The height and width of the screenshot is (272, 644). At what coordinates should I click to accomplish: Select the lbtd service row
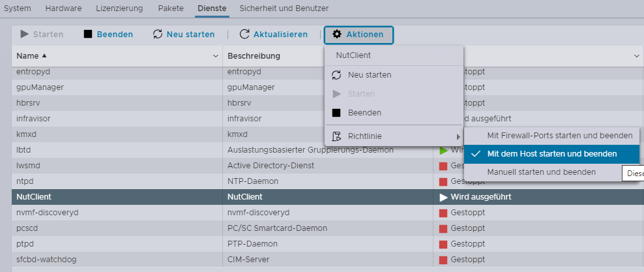tap(327, 150)
